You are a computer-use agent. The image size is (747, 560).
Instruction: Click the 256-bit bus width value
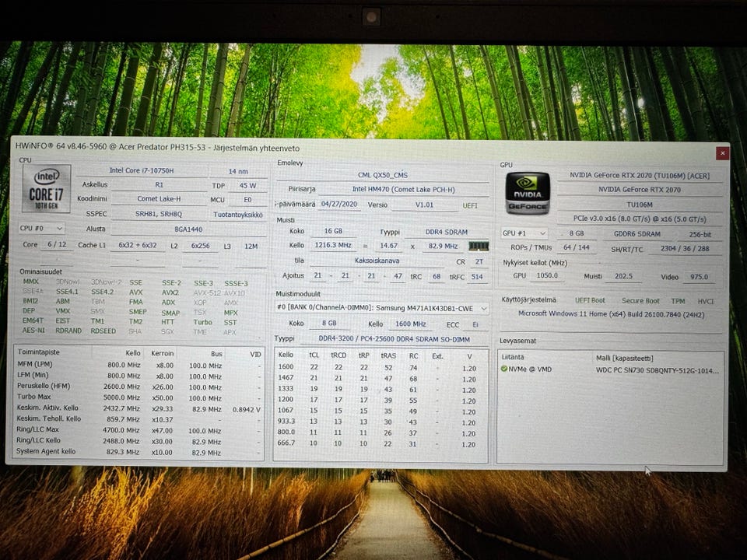(x=700, y=235)
